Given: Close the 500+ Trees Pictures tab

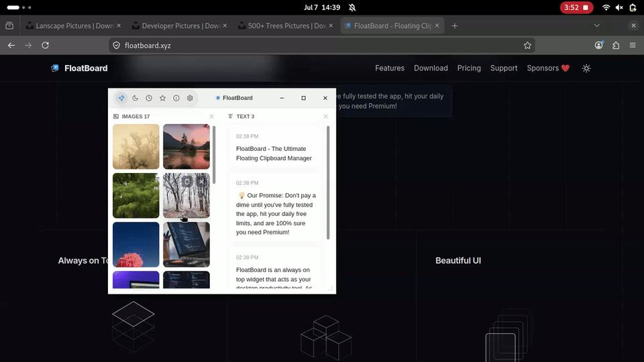Looking at the screenshot, I should [331, 25].
